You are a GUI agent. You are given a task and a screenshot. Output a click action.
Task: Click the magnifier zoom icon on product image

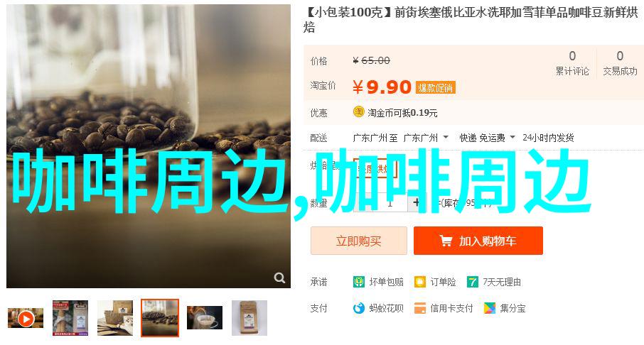279,278
